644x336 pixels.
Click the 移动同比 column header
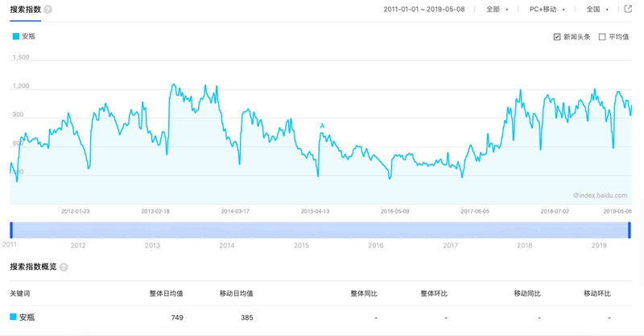click(x=527, y=293)
